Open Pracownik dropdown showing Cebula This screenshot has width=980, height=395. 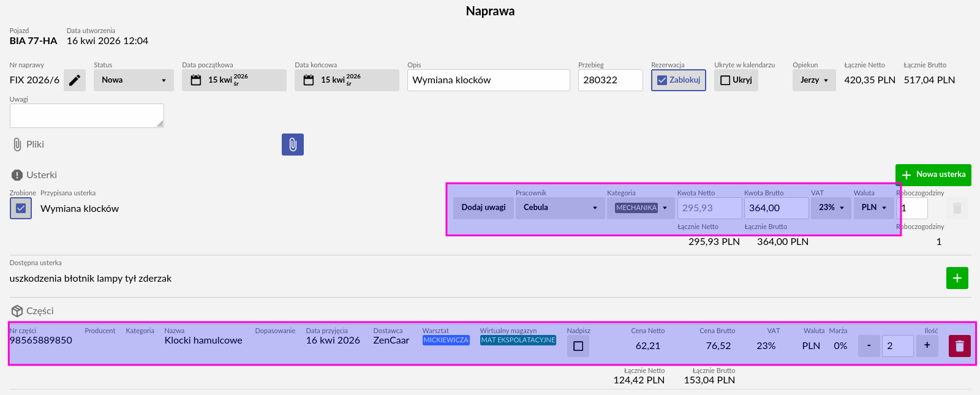coord(560,208)
